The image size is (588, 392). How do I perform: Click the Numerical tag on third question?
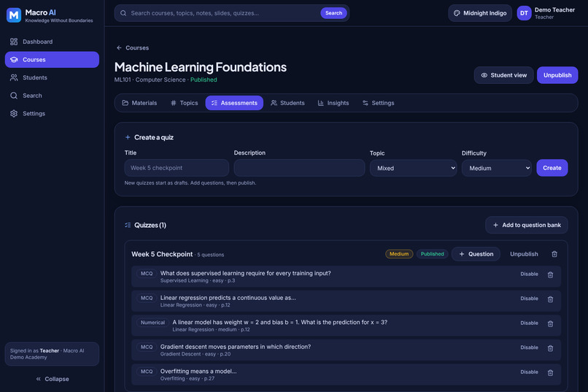click(152, 323)
